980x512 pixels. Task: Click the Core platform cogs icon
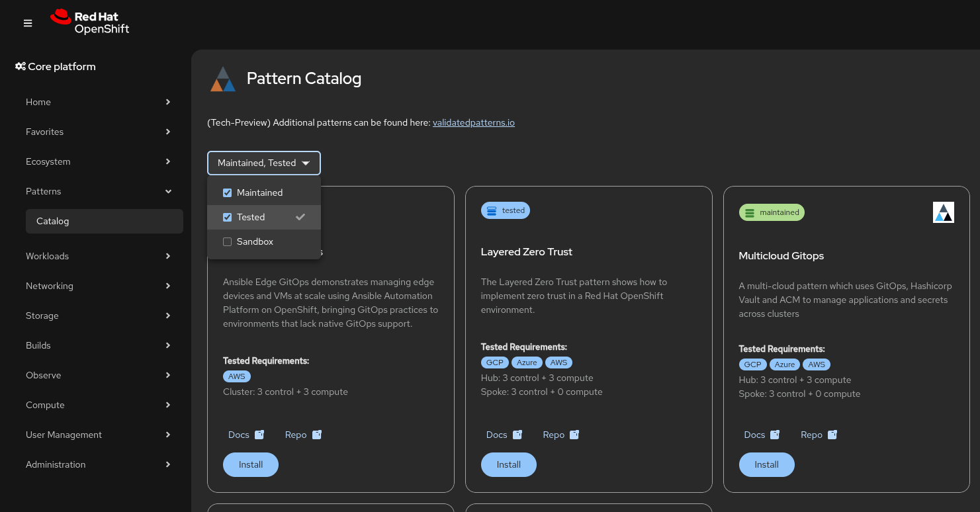(21, 66)
